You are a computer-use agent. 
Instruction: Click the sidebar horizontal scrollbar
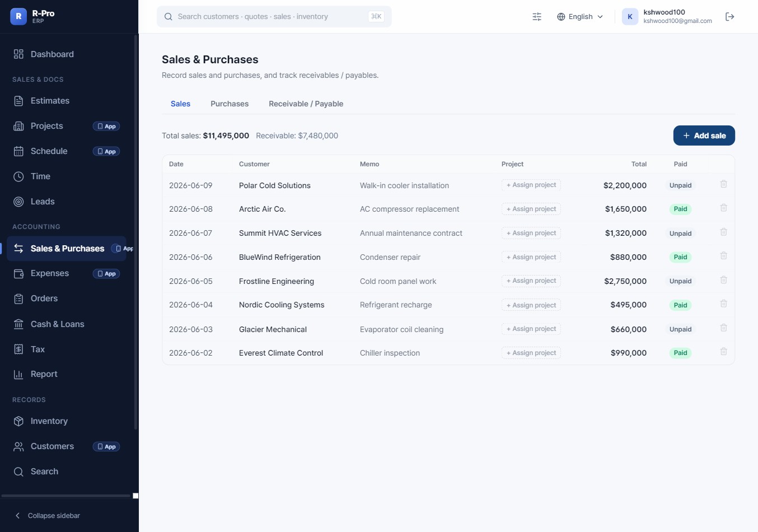tap(66, 496)
